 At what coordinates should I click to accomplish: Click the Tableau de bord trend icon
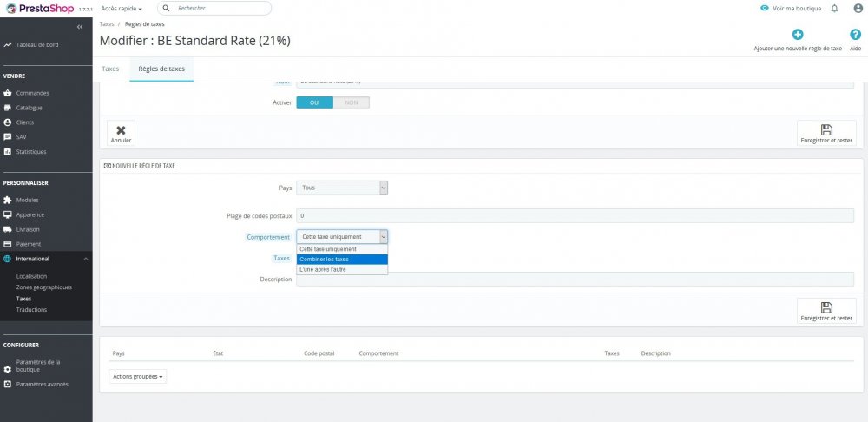pyautogui.click(x=8, y=45)
